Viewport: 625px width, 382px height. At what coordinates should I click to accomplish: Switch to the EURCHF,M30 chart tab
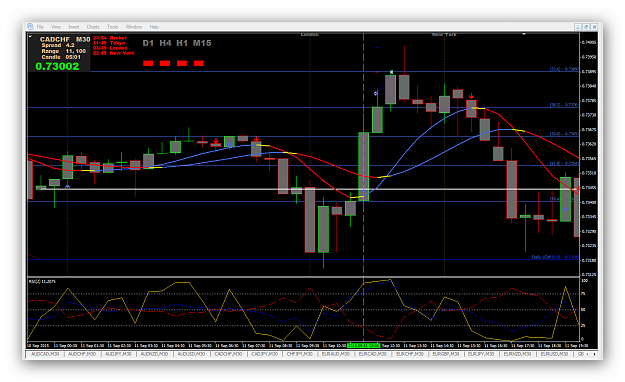[x=409, y=354]
